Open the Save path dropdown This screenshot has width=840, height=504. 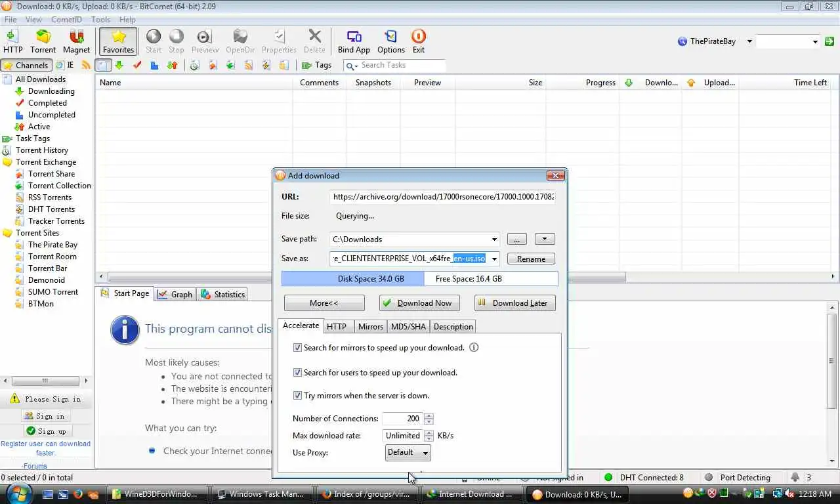coord(494,240)
